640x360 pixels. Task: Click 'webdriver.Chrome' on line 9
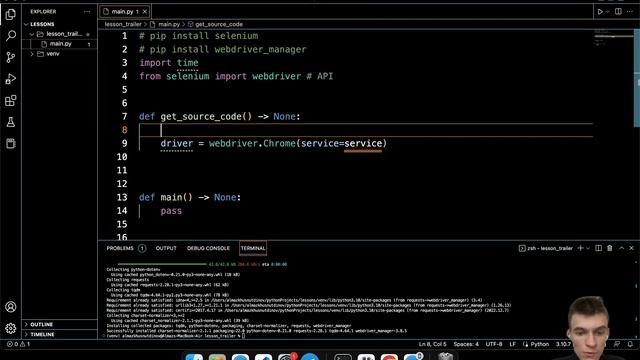252,144
